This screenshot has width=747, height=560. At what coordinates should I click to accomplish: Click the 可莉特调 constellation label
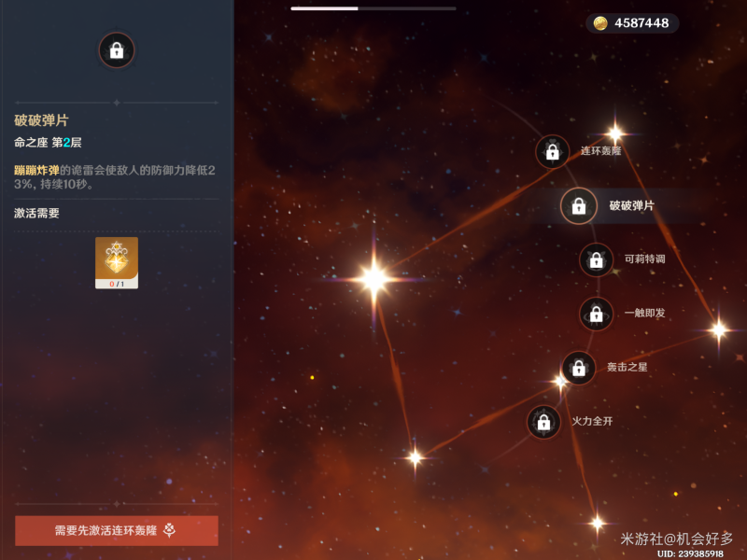[x=644, y=259]
